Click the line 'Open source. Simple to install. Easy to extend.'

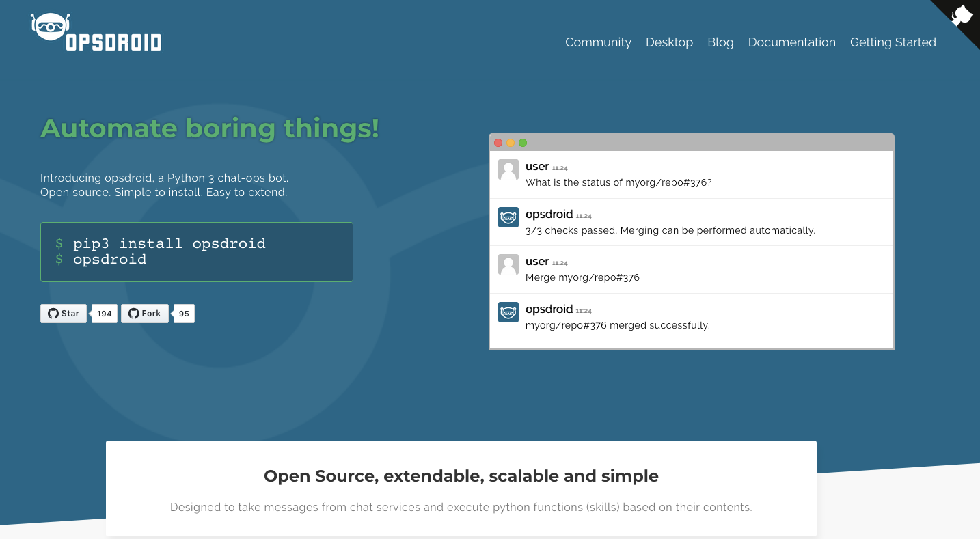[x=163, y=193]
